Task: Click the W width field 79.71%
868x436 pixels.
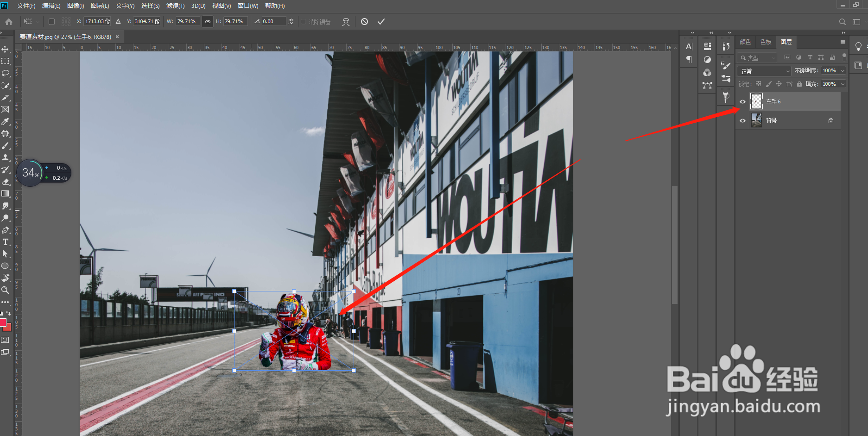Action: point(188,21)
